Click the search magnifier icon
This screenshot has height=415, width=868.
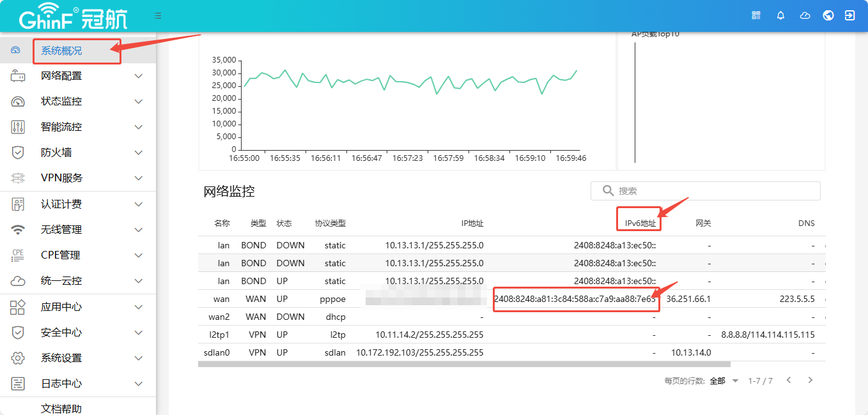[x=607, y=191]
